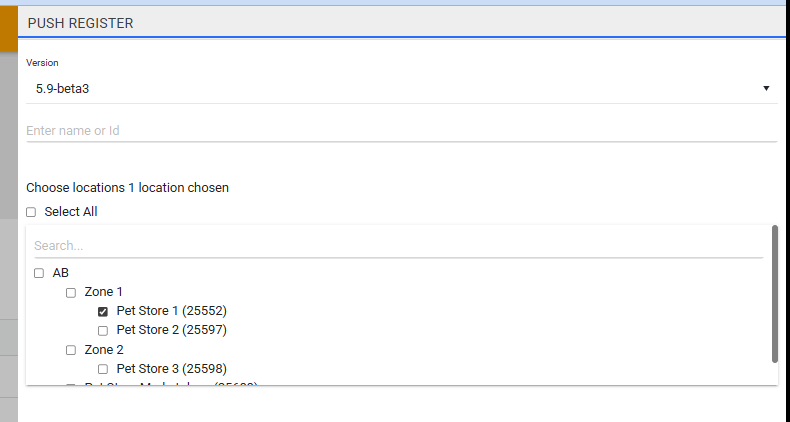Check the AB region checkbox
Screen dimensions: 790x422
(x=39, y=273)
